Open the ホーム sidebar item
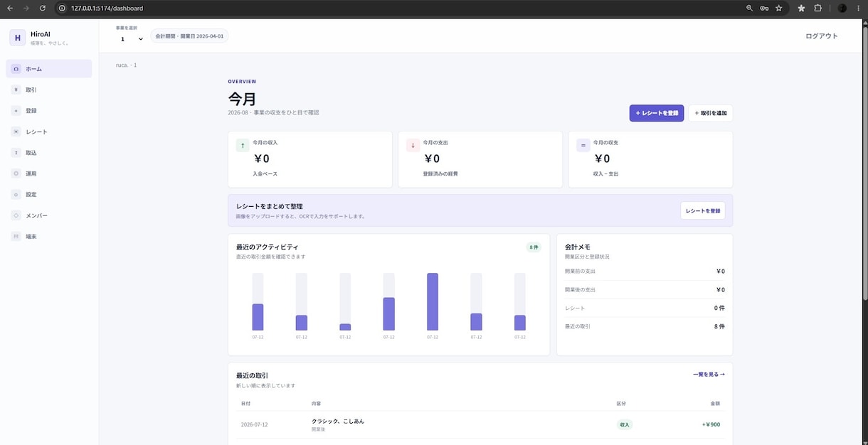 pyautogui.click(x=48, y=69)
